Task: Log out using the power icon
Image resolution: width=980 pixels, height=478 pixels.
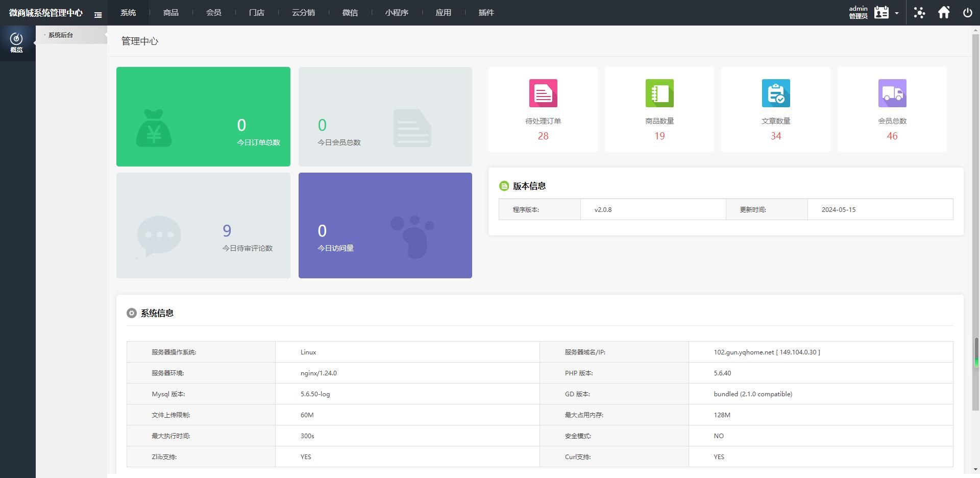Action: pyautogui.click(x=967, y=13)
